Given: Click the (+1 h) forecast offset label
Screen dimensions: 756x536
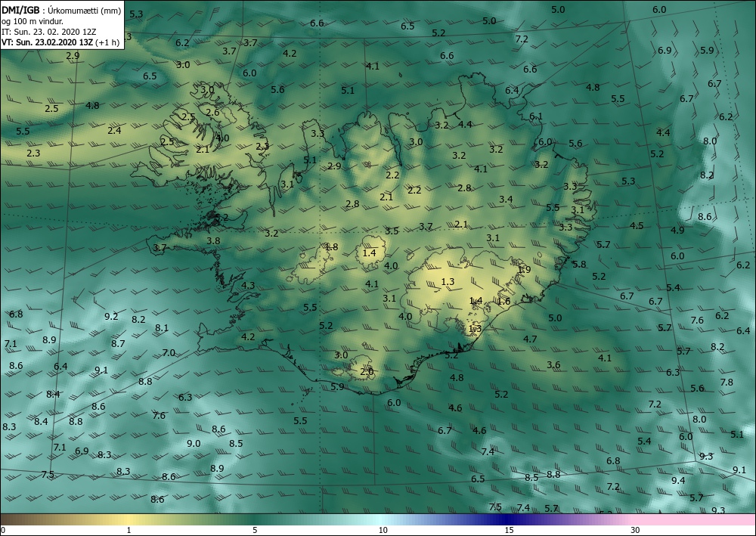Looking at the screenshot, I should [x=108, y=42].
